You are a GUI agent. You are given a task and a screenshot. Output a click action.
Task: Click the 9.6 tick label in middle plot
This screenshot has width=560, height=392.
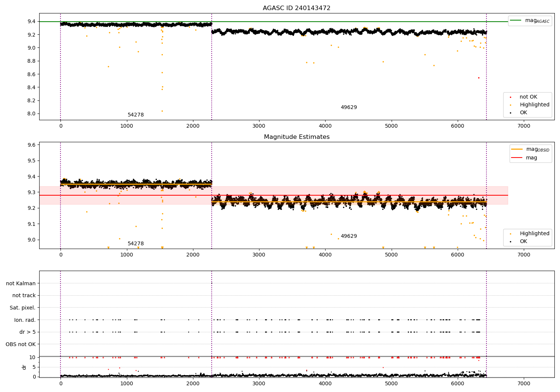tap(31, 145)
